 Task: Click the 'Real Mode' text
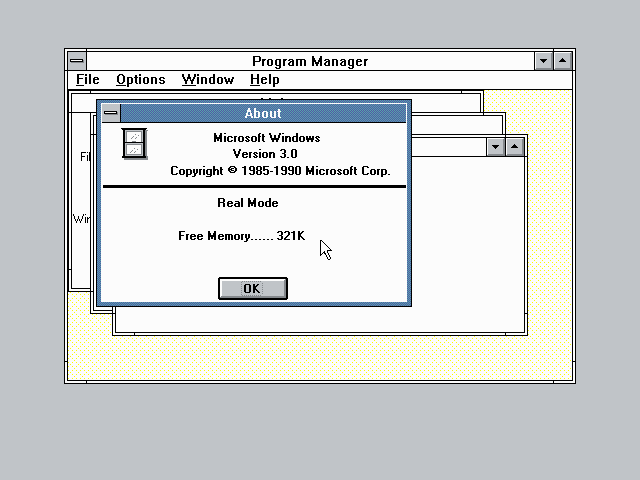coord(248,203)
